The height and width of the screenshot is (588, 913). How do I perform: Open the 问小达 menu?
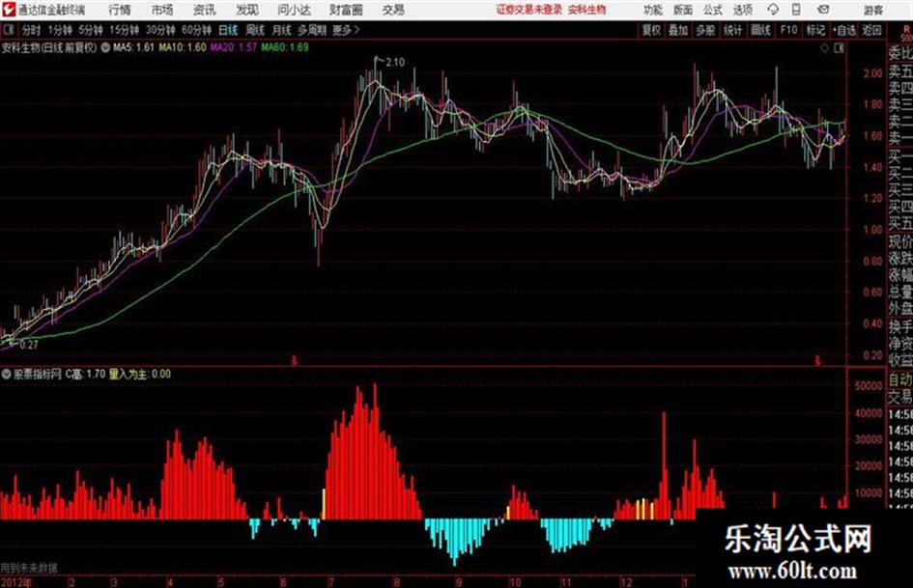(294, 10)
